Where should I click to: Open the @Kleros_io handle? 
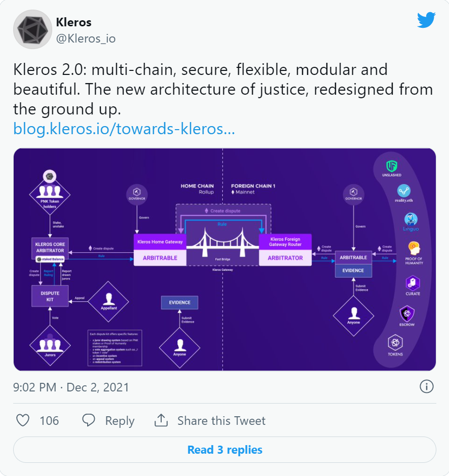(86, 38)
